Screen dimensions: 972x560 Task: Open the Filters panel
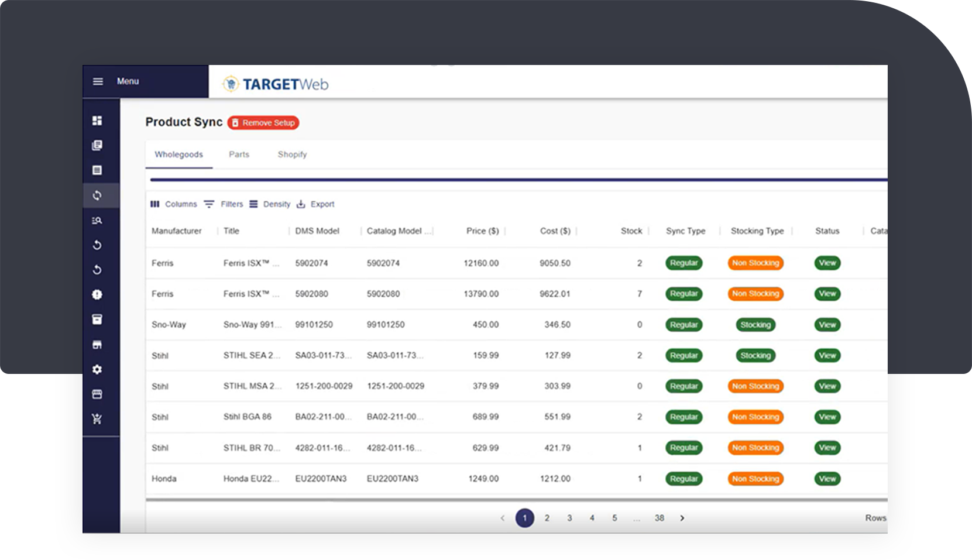(x=224, y=204)
